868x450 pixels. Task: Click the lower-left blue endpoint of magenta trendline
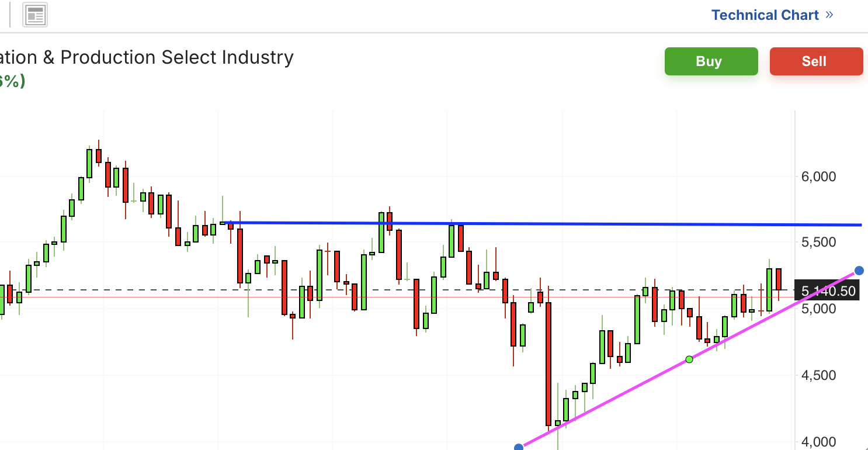click(518, 448)
